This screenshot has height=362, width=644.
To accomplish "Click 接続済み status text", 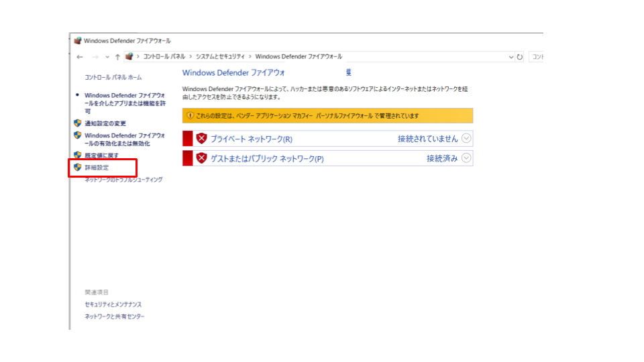I will pos(442,158).
